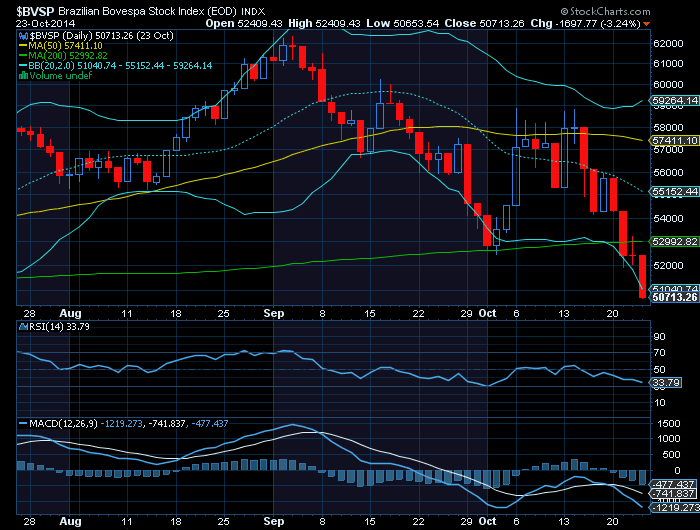Click the volume bars icon in legend

23,75
